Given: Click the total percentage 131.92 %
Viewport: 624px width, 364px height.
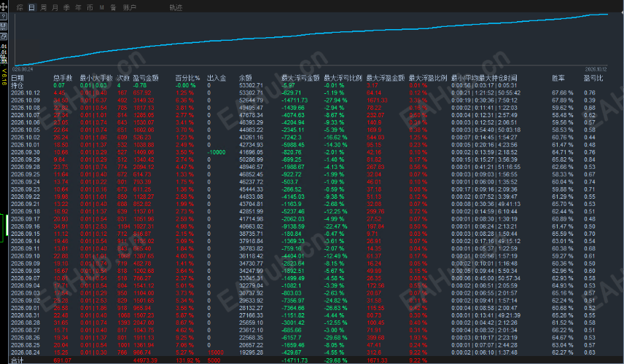Looking at the screenshot, I should click(x=189, y=360).
